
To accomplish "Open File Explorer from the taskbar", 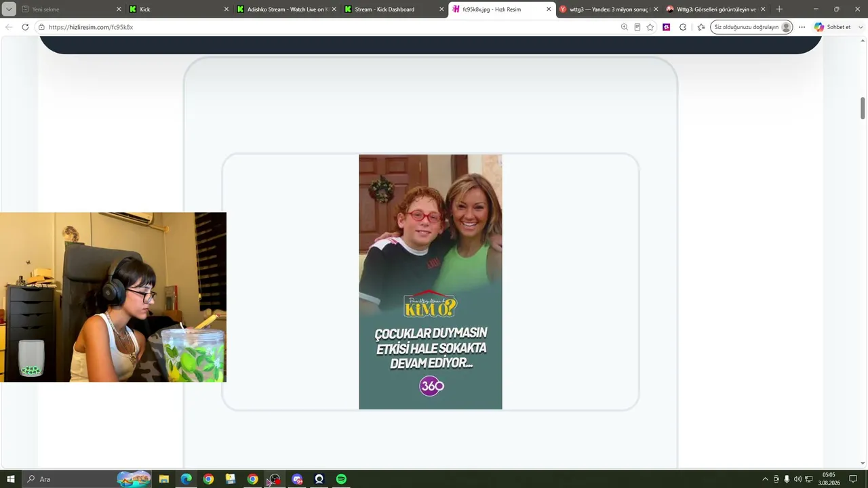I will coord(163,479).
